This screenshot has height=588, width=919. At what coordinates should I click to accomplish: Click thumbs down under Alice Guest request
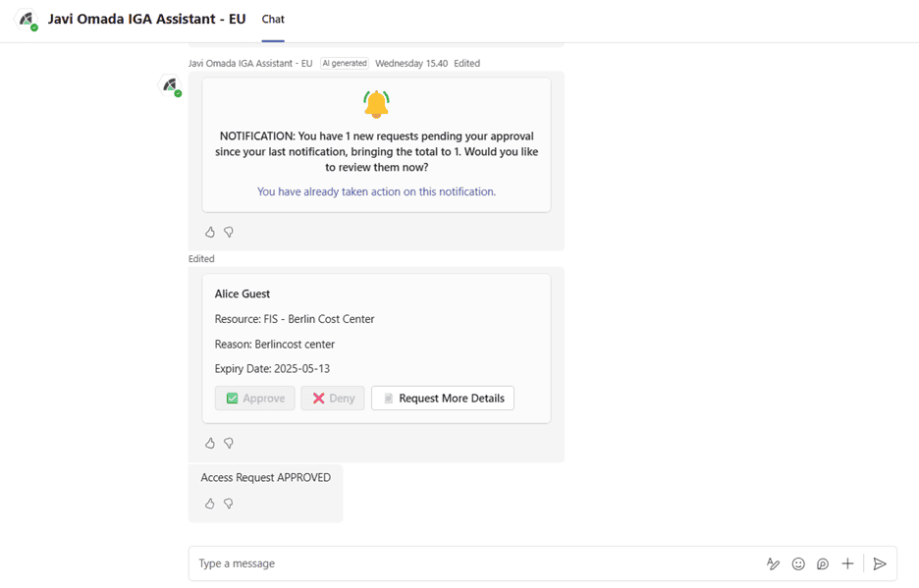(229, 443)
